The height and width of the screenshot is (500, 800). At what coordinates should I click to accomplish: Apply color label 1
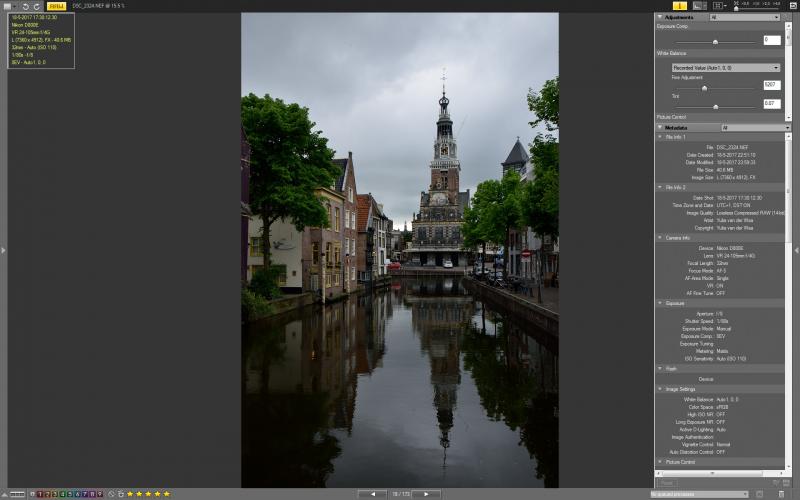[40, 494]
